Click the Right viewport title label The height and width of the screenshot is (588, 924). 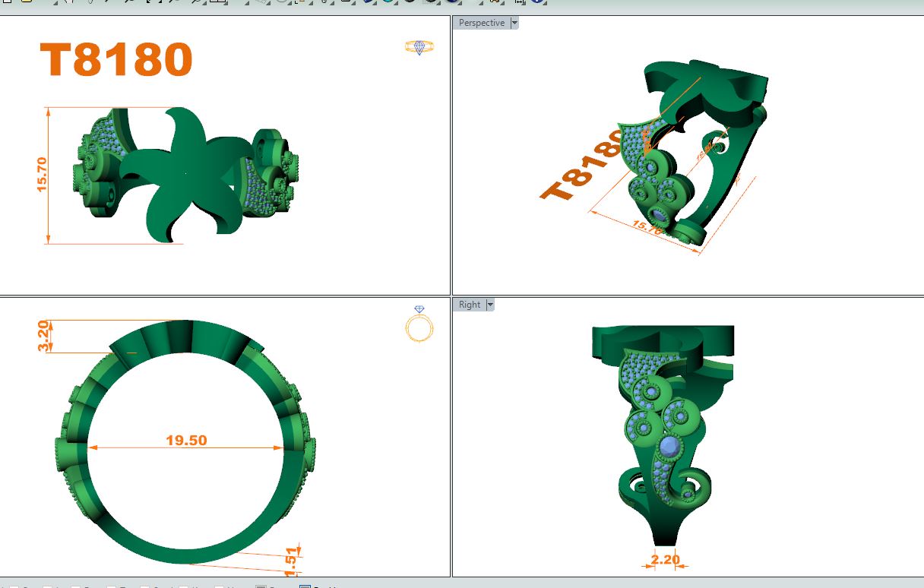[x=469, y=305]
